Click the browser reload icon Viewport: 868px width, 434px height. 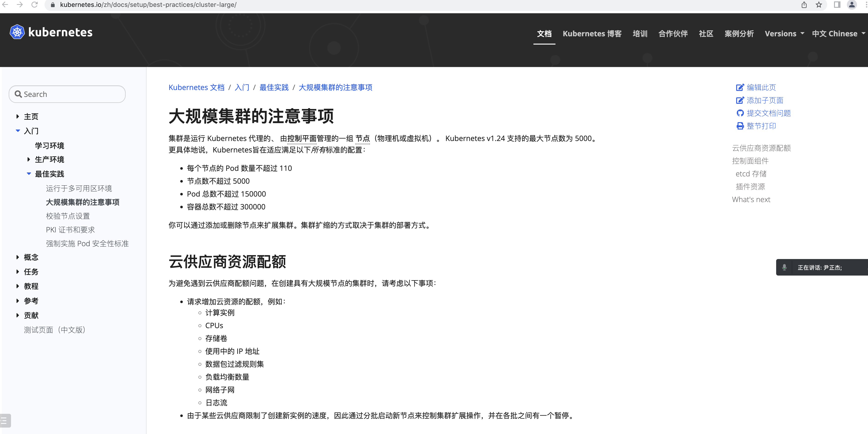click(35, 5)
